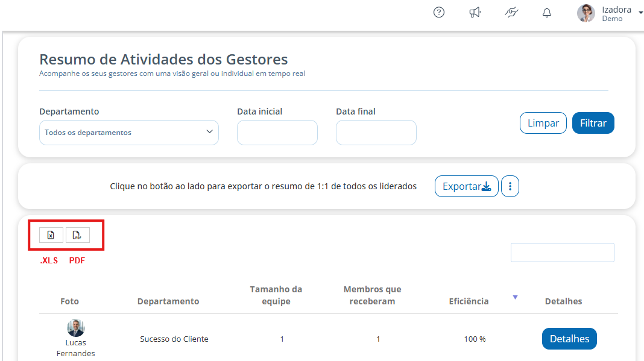This screenshot has height=361, width=644.
Task: Open the Todos os departamentos dropdown
Action: pos(129,132)
